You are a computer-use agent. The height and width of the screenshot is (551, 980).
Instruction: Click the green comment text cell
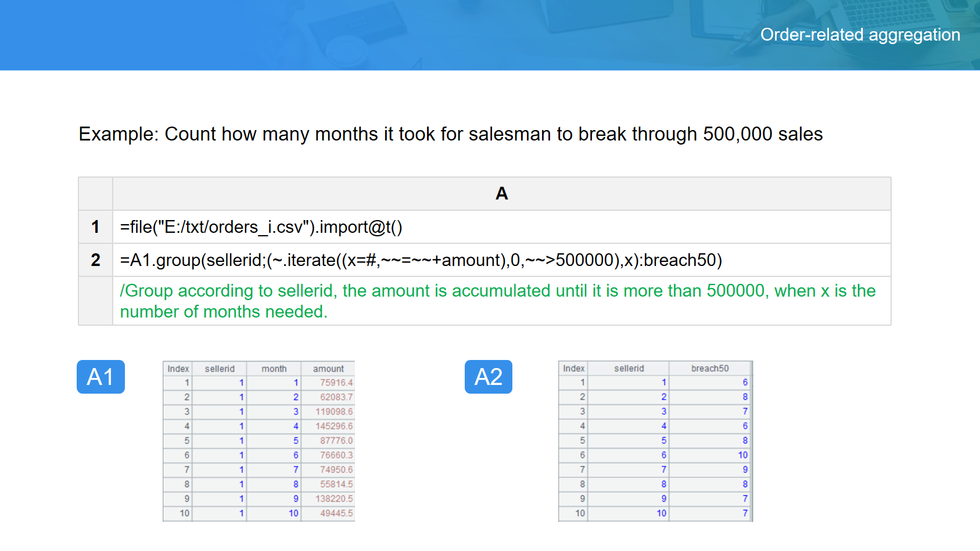click(497, 301)
